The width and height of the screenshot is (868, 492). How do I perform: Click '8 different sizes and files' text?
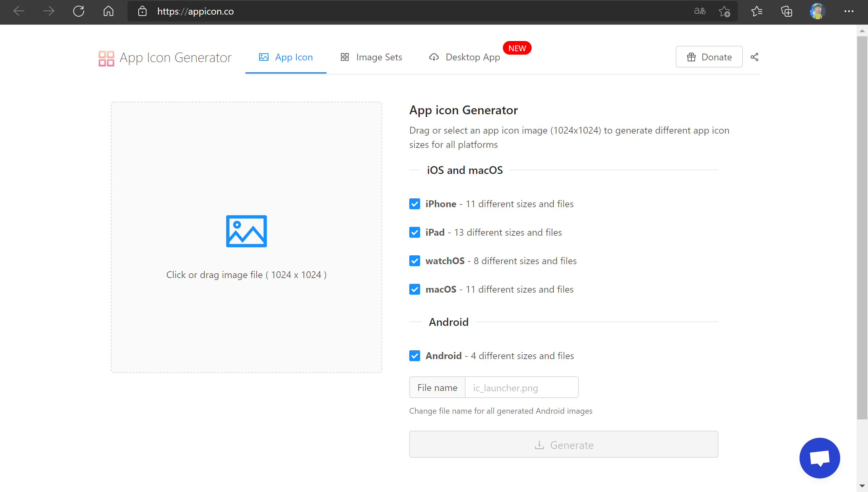(x=525, y=261)
